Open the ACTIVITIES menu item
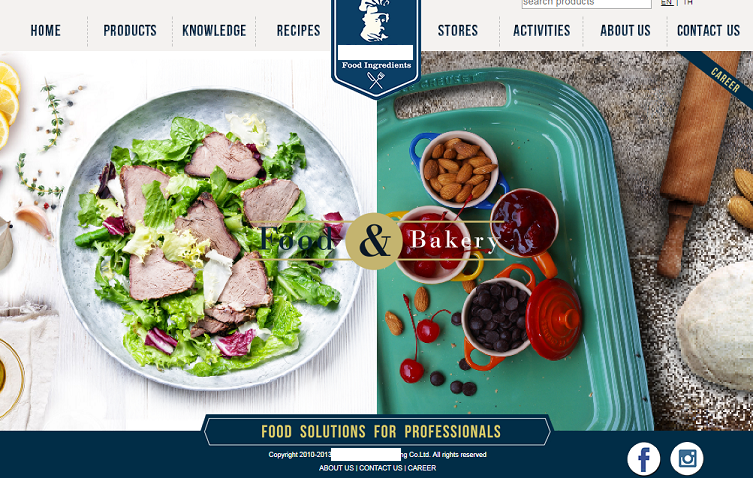The image size is (753, 478). click(542, 31)
